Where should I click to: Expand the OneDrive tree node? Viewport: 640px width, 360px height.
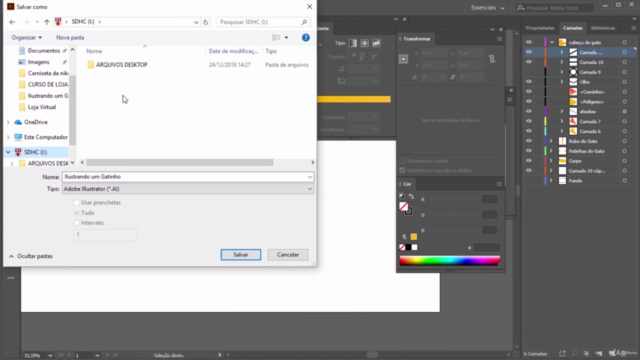pyautogui.click(x=8, y=122)
